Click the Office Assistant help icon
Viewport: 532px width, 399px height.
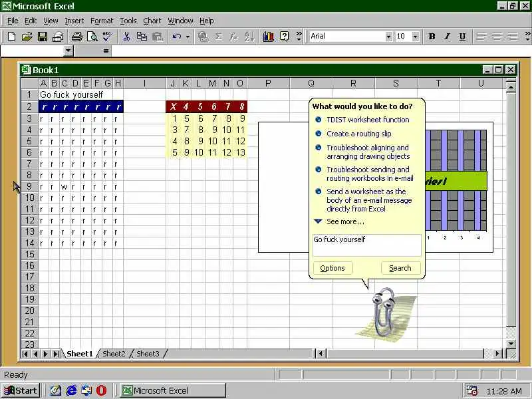tap(285, 37)
